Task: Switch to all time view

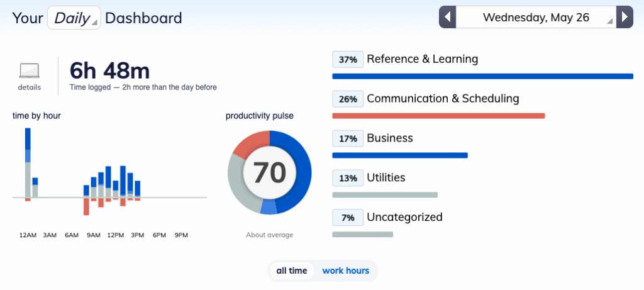Action: coord(292,271)
